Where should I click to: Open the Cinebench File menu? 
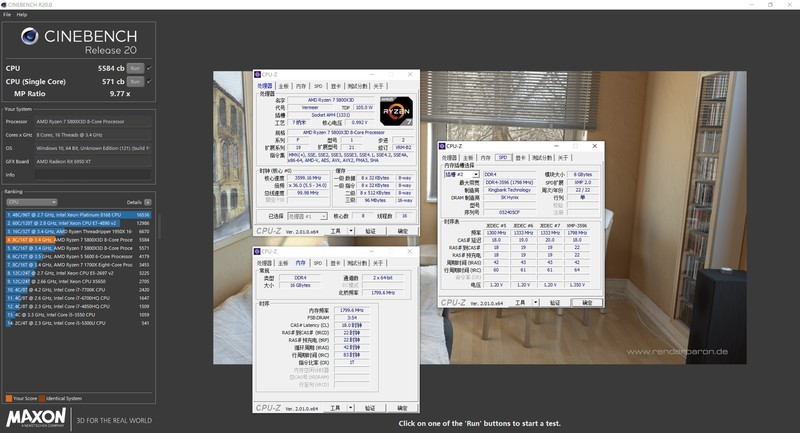pyautogui.click(x=7, y=15)
